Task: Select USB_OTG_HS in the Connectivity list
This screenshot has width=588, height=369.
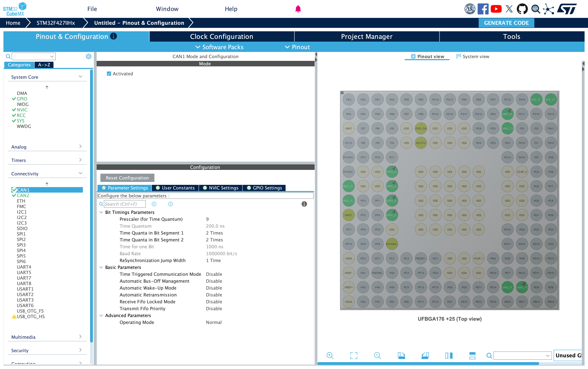Action: click(x=31, y=317)
